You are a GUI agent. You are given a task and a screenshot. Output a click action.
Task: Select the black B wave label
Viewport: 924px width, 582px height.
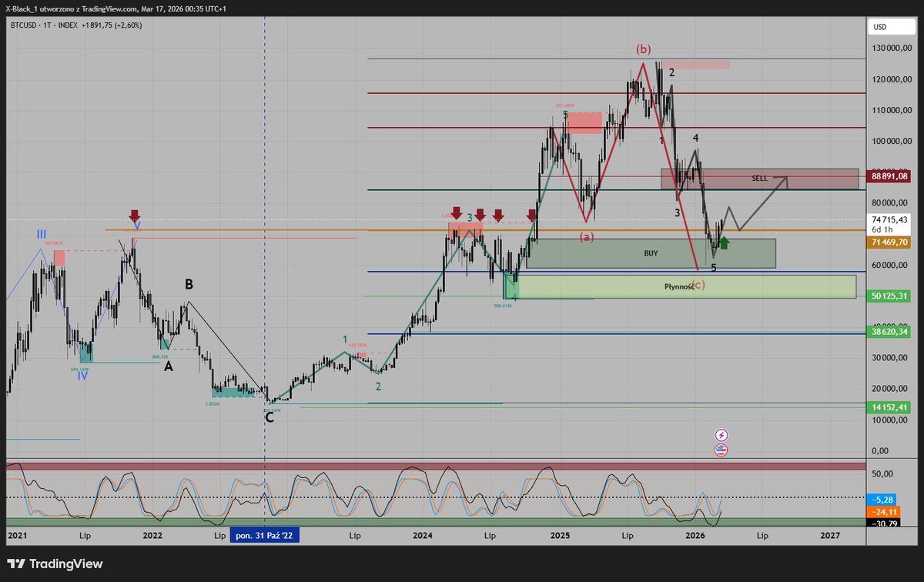pyautogui.click(x=189, y=284)
